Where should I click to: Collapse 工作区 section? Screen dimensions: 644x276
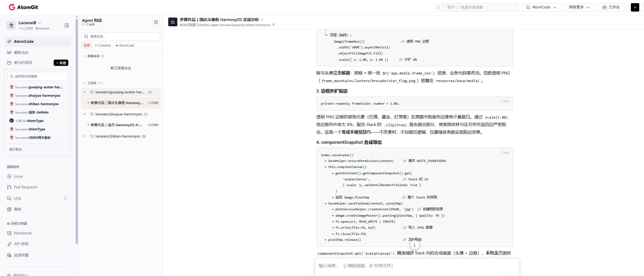point(85,83)
